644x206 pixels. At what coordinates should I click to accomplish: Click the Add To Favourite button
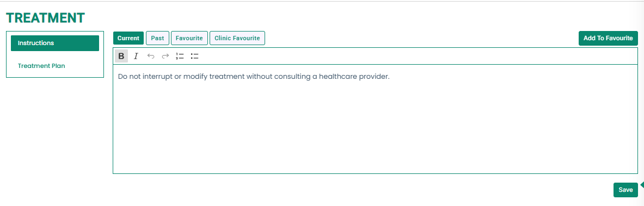(608, 38)
